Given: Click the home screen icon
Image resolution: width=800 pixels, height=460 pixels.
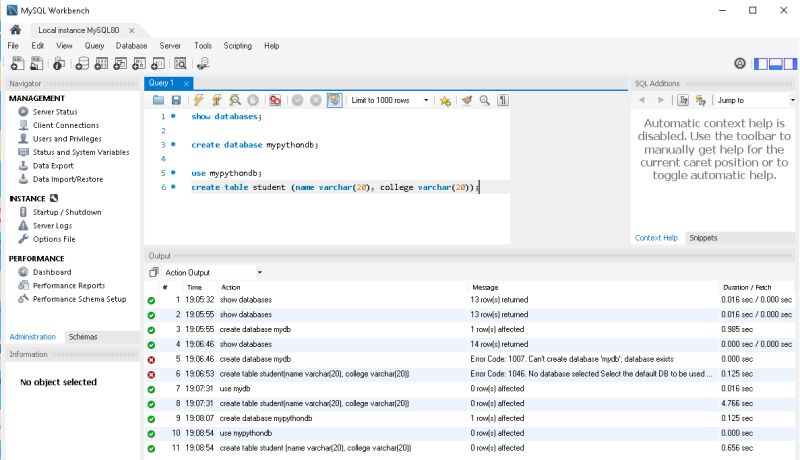Looking at the screenshot, I should [x=15, y=30].
